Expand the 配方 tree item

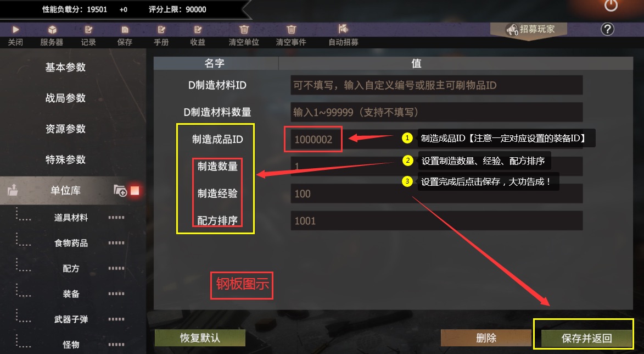(x=71, y=268)
